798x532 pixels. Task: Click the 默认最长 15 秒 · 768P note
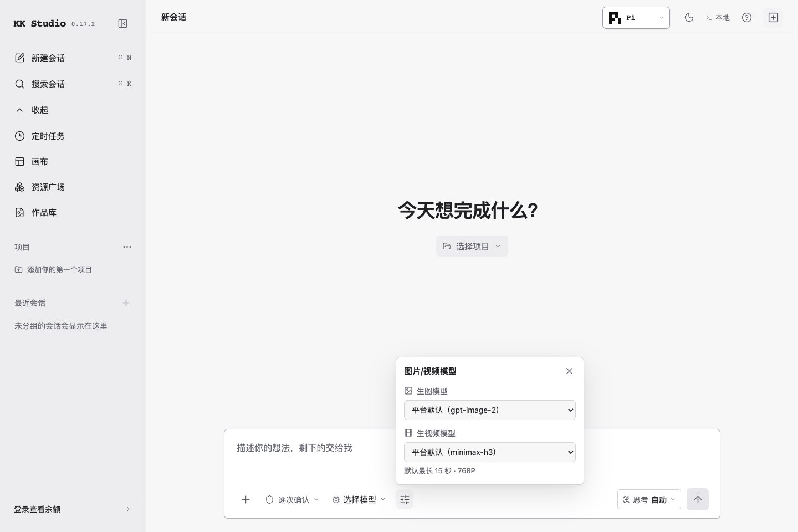(x=439, y=470)
